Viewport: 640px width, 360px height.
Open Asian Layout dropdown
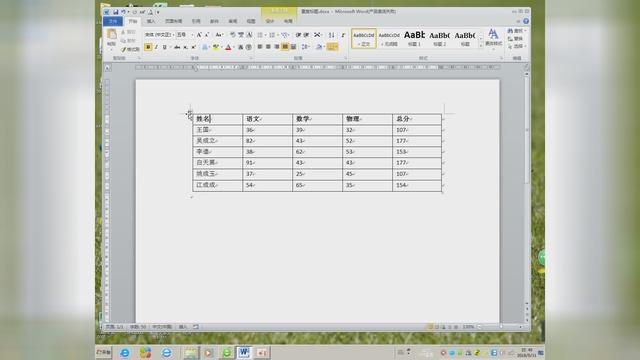point(318,35)
